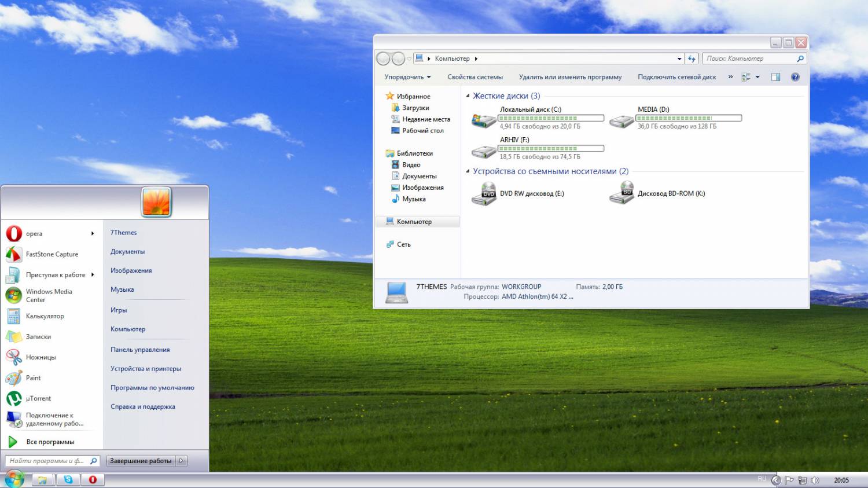Open the Explorer taskbar button
This screenshot has width=868, height=488.
pyautogui.click(x=43, y=479)
